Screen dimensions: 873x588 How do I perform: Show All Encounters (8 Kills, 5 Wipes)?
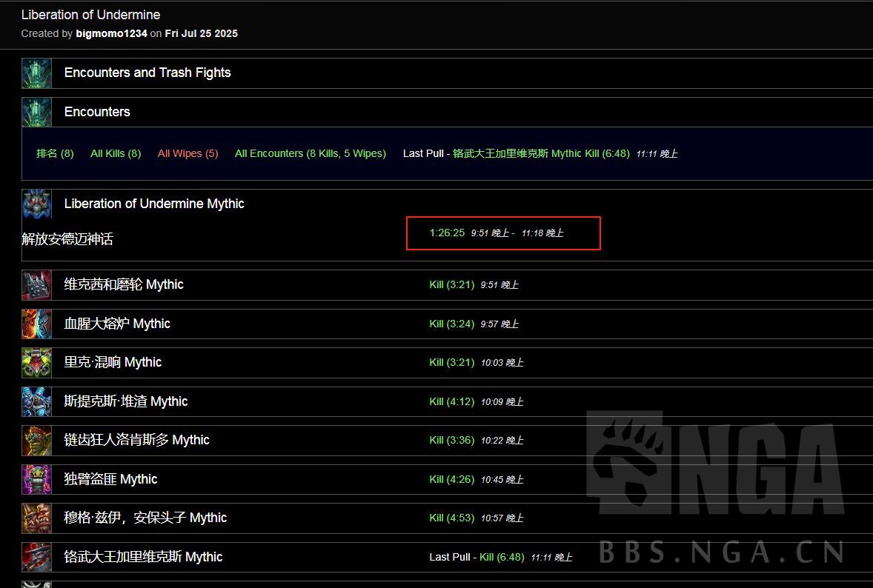[x=310, y=154]
